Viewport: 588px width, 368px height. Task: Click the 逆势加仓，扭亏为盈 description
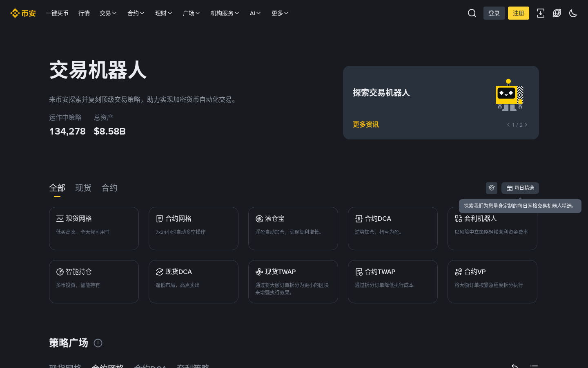379,232
